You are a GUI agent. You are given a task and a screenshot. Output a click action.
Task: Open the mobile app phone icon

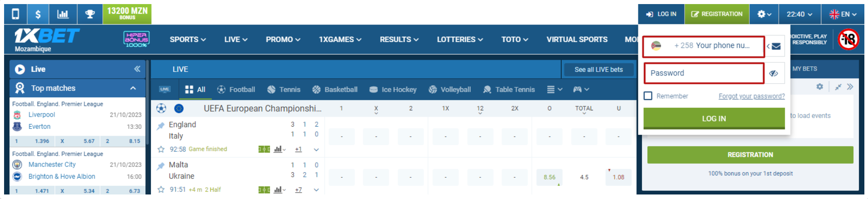point(15,14)
